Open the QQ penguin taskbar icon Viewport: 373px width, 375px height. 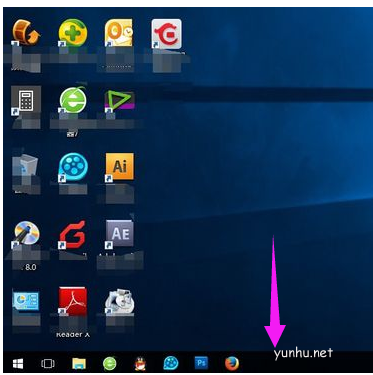(x=140, y=363)
